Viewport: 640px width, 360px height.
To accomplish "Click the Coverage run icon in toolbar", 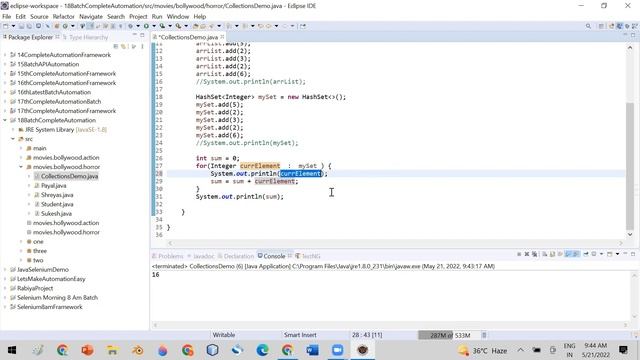I will coord(162,26).
